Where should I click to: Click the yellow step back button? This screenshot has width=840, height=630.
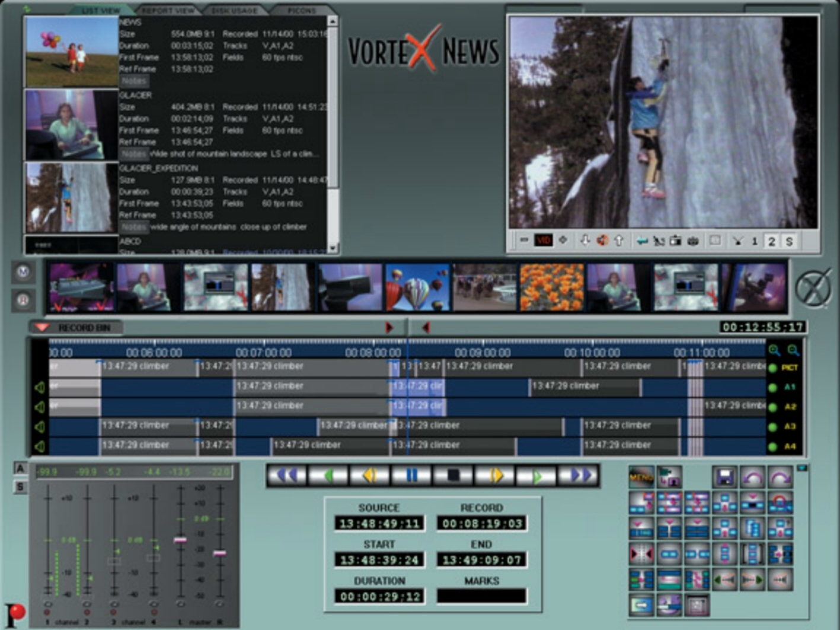coord(369,475)
